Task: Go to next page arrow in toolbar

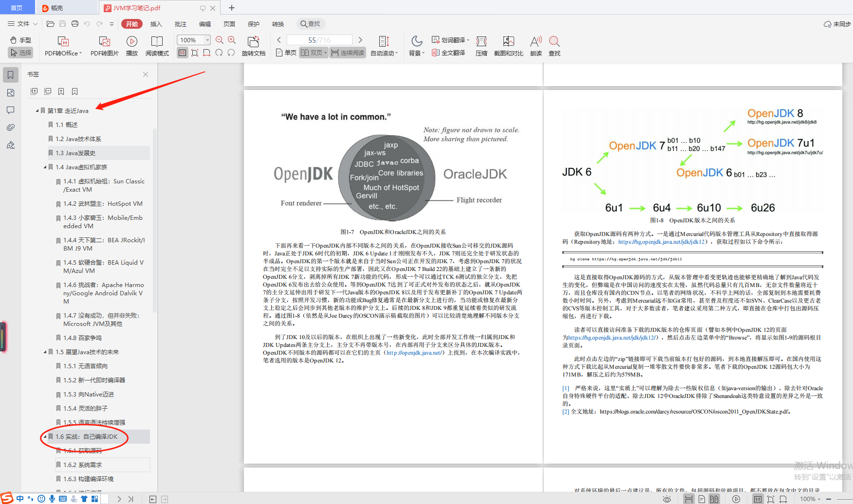Action: point(360,40)
